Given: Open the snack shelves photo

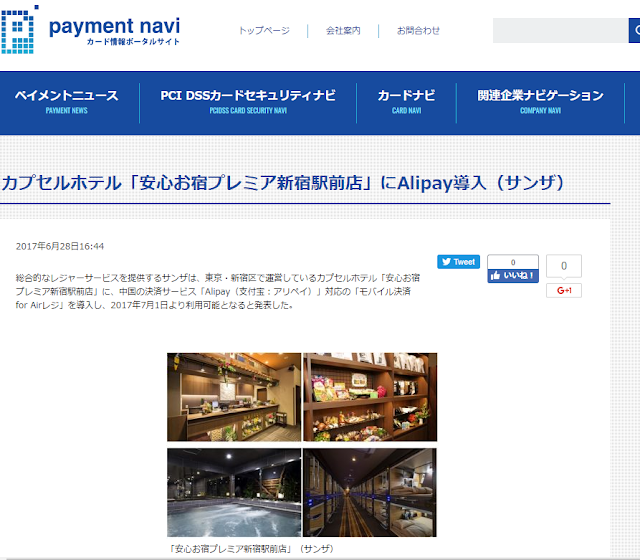Looking at the screenshot, I should [x=370, y=397].
